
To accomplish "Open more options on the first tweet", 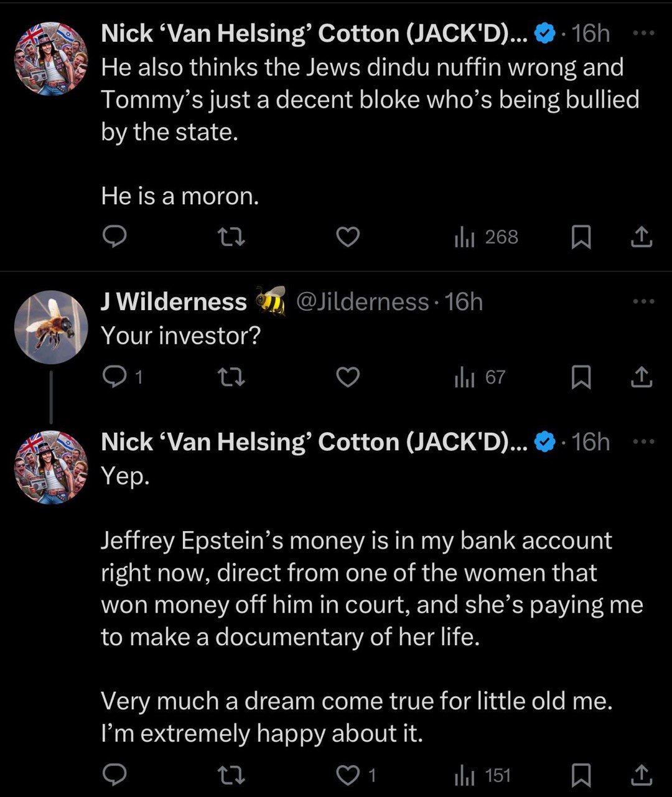I will tap(643, 34).
